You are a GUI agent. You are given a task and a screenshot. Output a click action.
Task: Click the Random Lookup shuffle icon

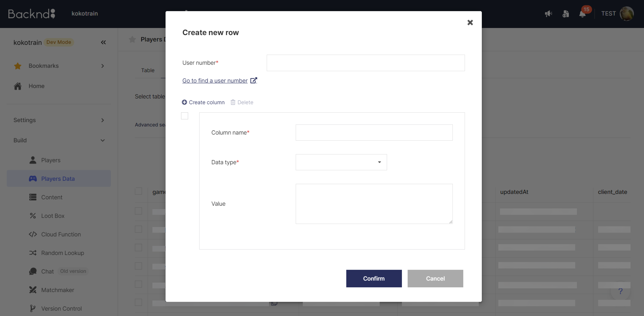pyautogui.click(x=33, y=253)
